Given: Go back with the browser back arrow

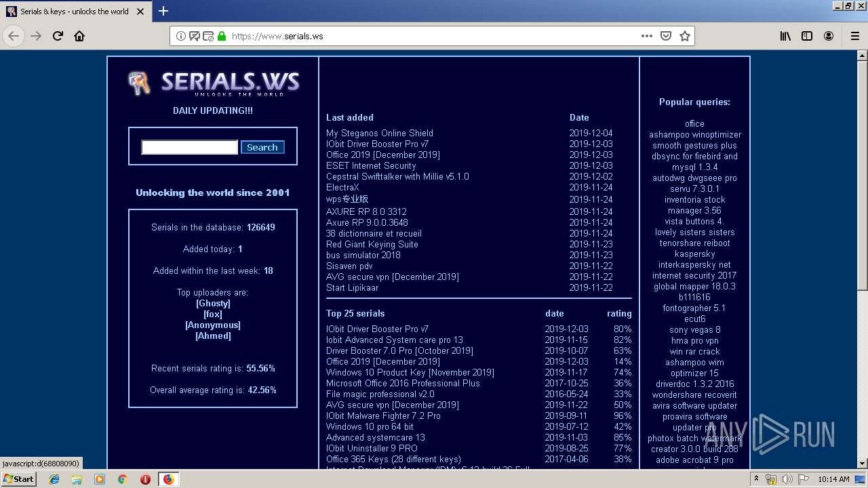Looking at the screenshot, I should click(14, 36).
